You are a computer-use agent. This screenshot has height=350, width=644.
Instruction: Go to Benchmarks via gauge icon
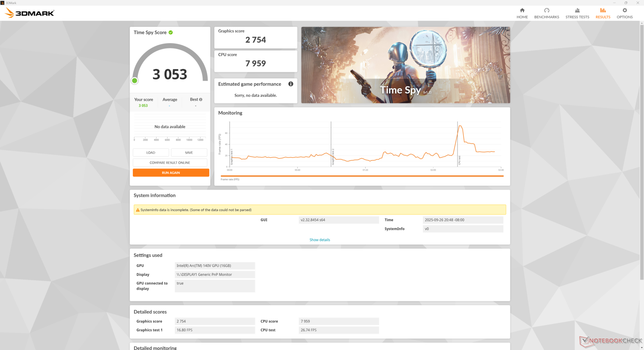[x=546, y=10]
